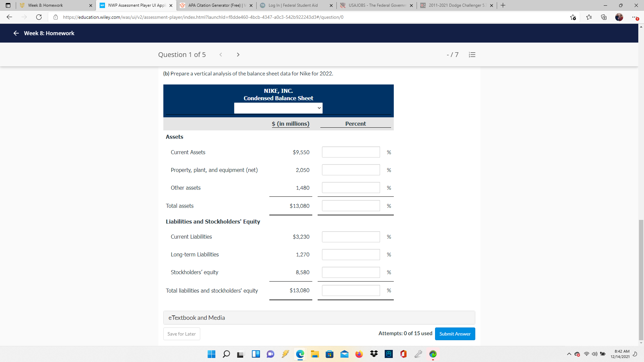Viewport: 644px width, 362px height.
Task: Open the Firefox taskbar icon
Action: click(359, 354)
